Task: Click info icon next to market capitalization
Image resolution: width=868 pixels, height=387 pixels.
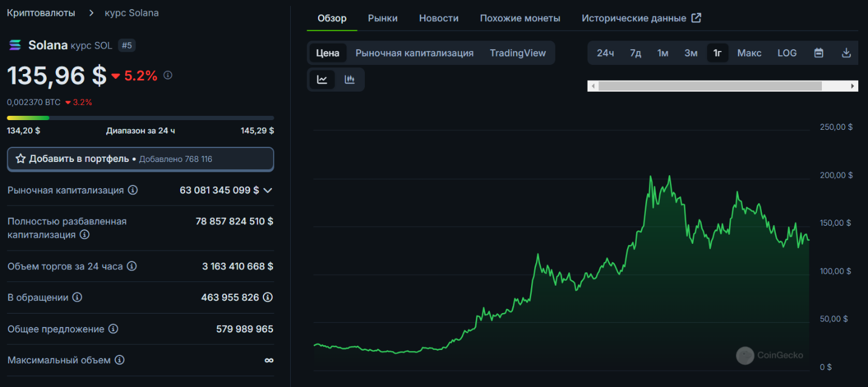Action: pyautogui.click(x=132, y=190)
